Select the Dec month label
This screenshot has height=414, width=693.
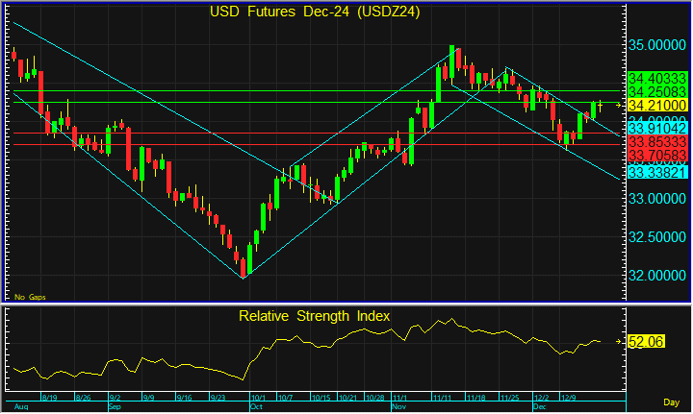[x=539, y=406]
